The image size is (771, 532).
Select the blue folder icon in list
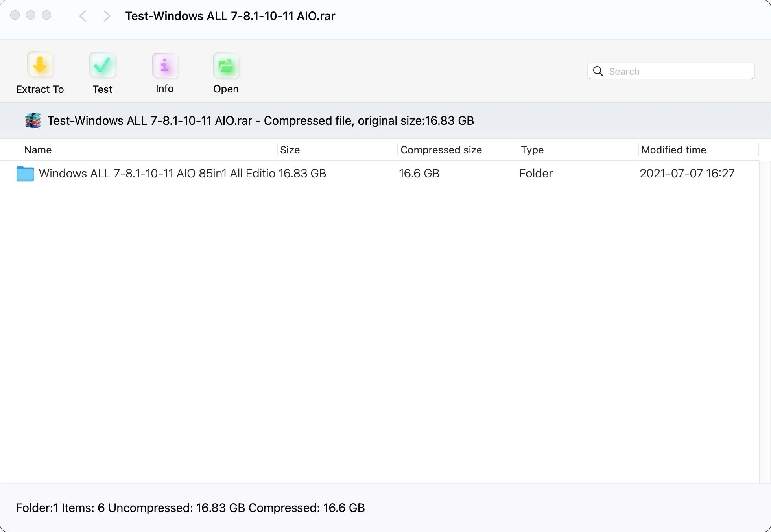point(25,174)
